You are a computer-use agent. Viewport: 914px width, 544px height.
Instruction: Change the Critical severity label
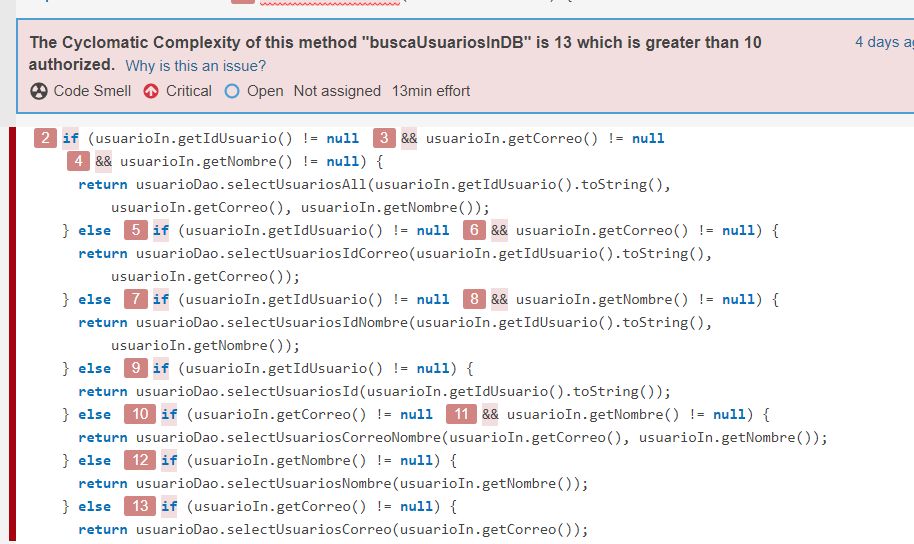tap(188, 91)
